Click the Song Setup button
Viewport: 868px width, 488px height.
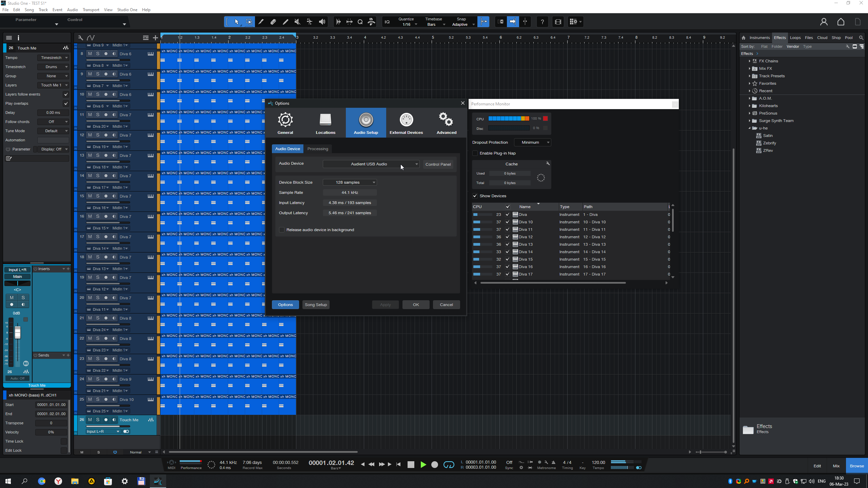tap(316, 305)
